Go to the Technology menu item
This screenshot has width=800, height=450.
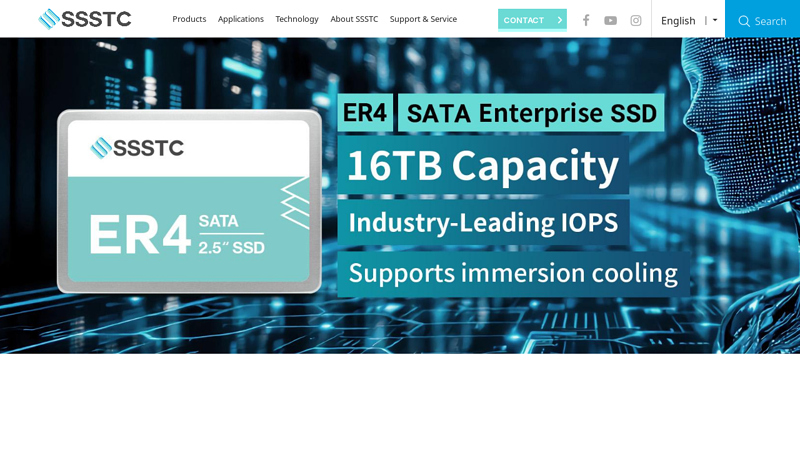pyautogui.click(x=297, y=19)
